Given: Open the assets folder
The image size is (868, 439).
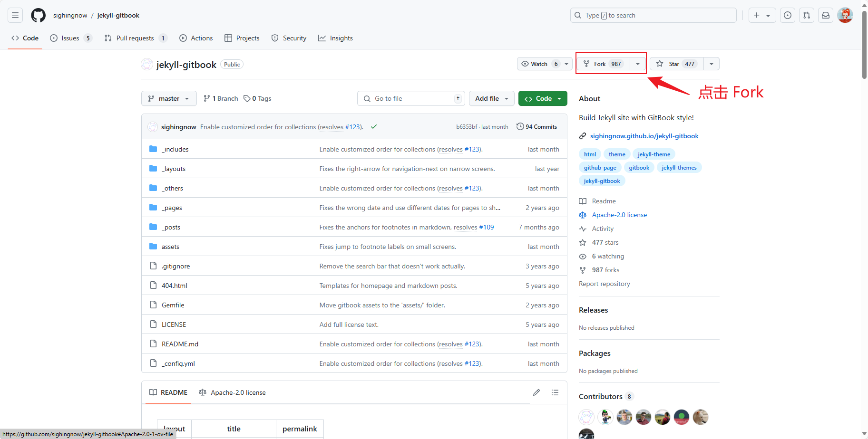Looking at the screenshot, I should [170, 247].
